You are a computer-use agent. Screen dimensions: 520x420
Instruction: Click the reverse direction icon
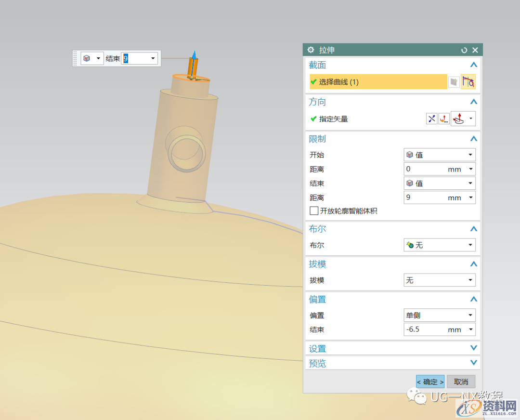coord(432,118)
